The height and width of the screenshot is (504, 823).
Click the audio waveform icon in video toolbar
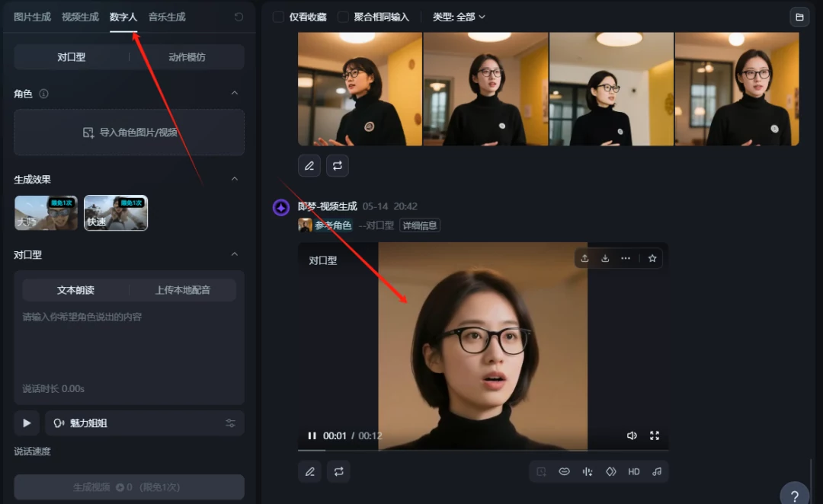588,471
